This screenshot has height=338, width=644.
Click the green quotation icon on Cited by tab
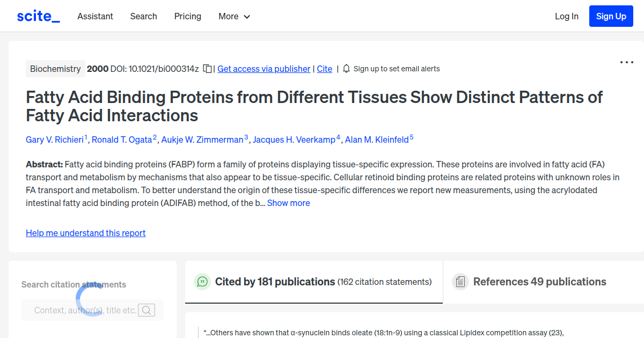(x=202, y=281)
